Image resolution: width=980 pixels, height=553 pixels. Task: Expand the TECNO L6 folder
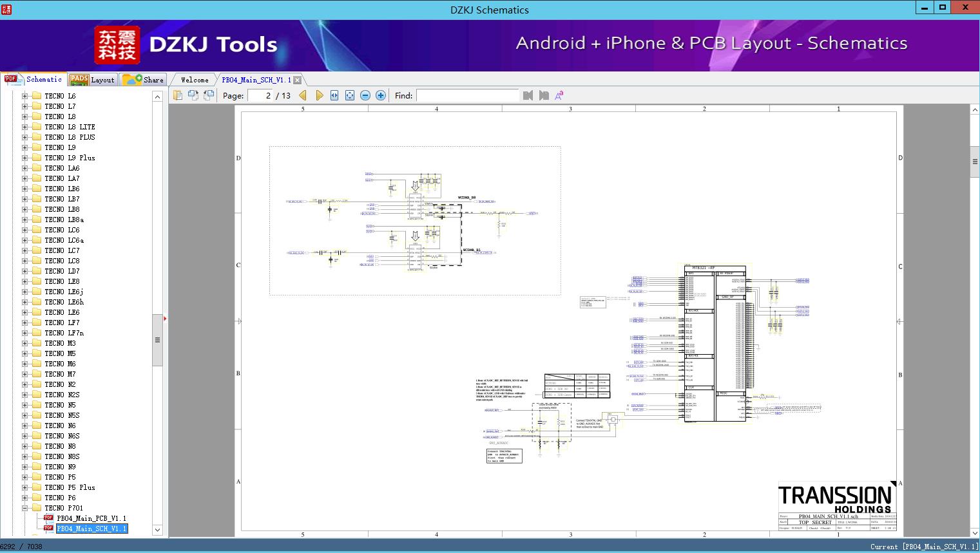[25, 96]
